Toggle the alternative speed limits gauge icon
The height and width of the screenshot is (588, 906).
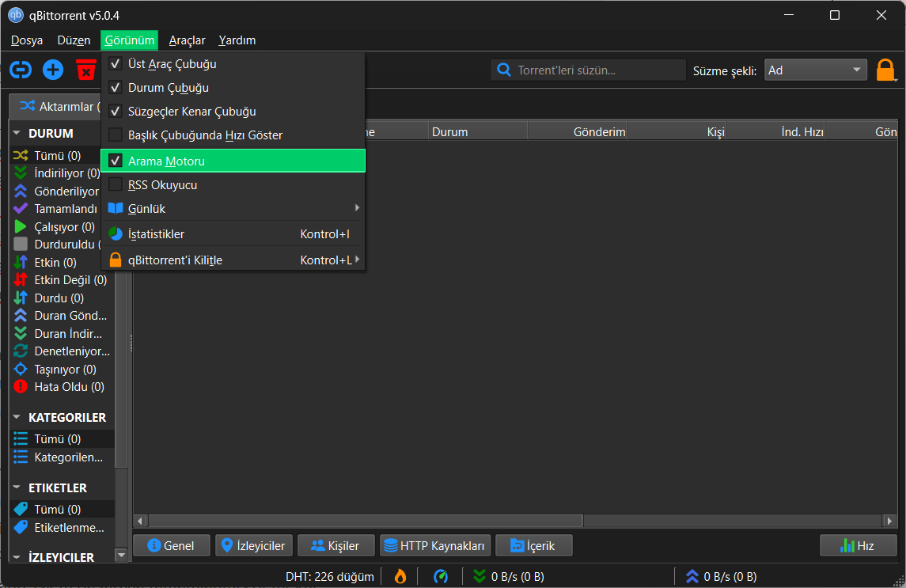[x=440, y=576]
